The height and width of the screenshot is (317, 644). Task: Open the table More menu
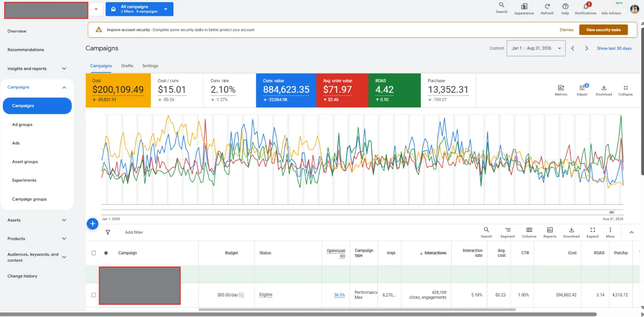tap(610, 232)
